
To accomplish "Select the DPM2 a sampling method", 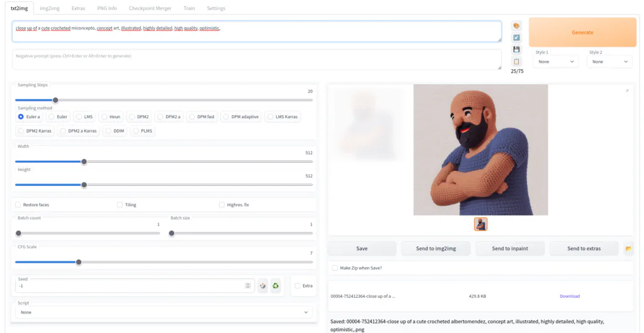I will point(169,117).
